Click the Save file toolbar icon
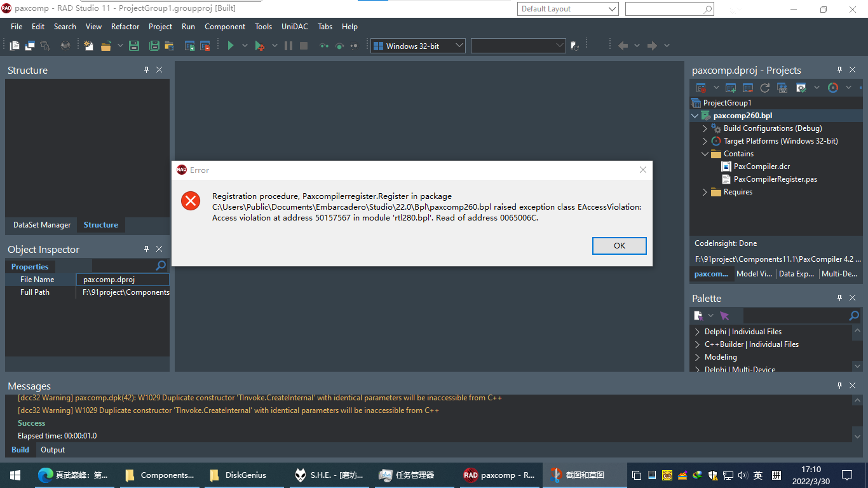 134,46
